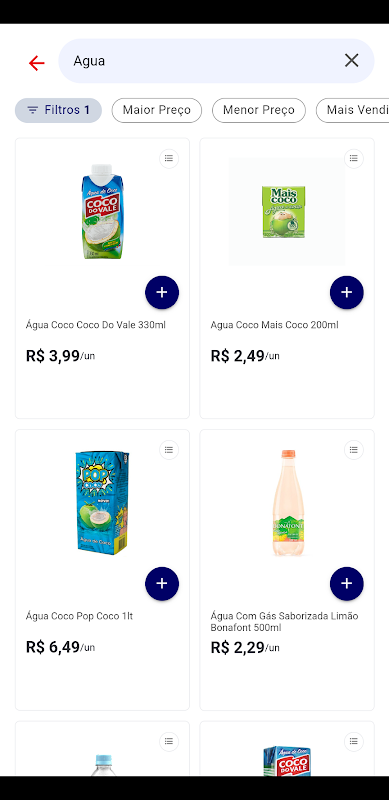Sort results by Maior Preço

[x=157, y=110]
